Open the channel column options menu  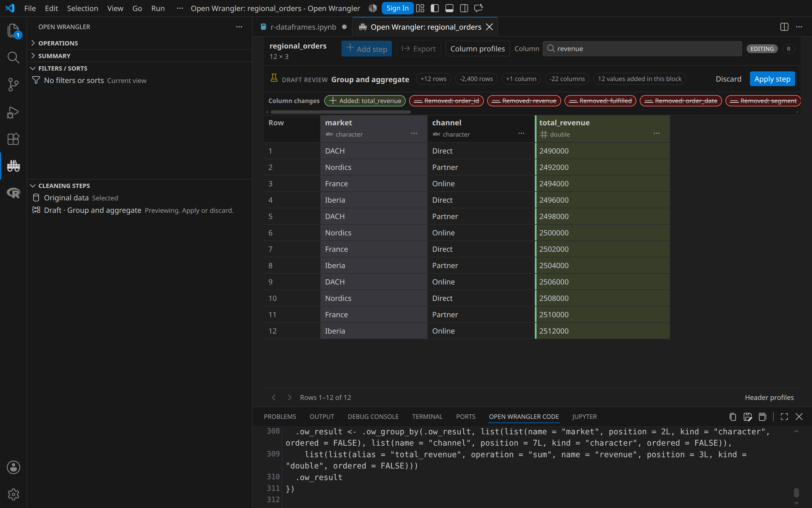coord(521,133)
